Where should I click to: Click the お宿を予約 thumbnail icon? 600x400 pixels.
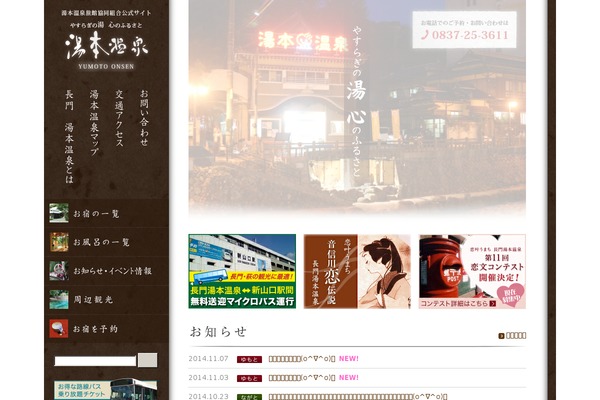coord(59,328)
